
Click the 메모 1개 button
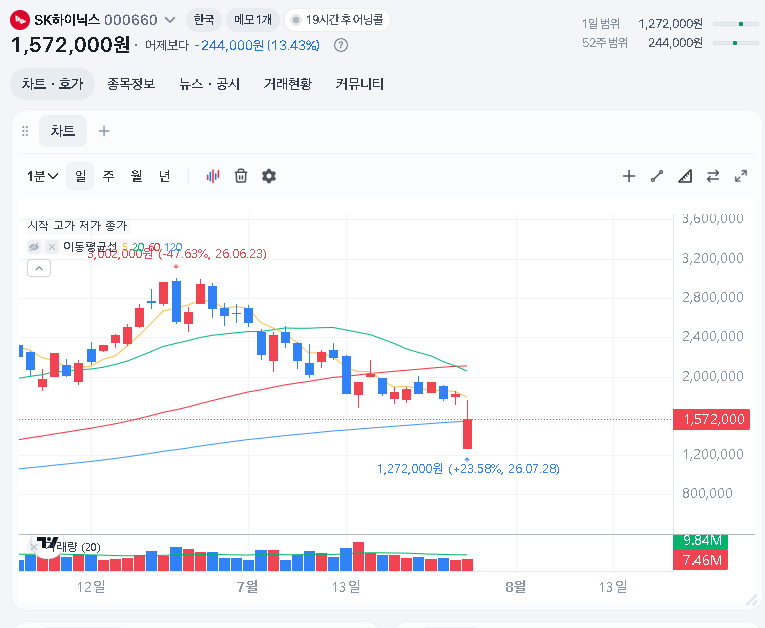pyautogui.click(x=253, y=20)
